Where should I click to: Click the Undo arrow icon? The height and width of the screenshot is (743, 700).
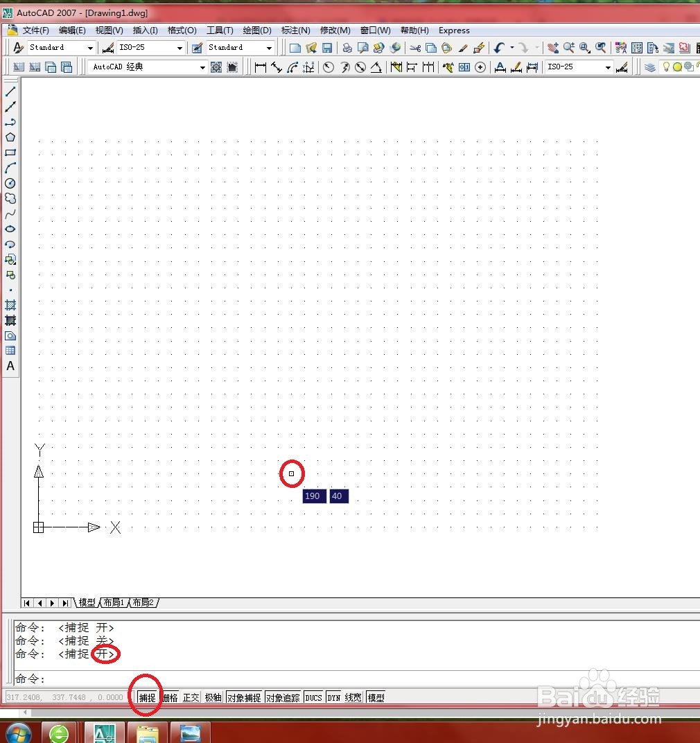(x=499, y=48)
